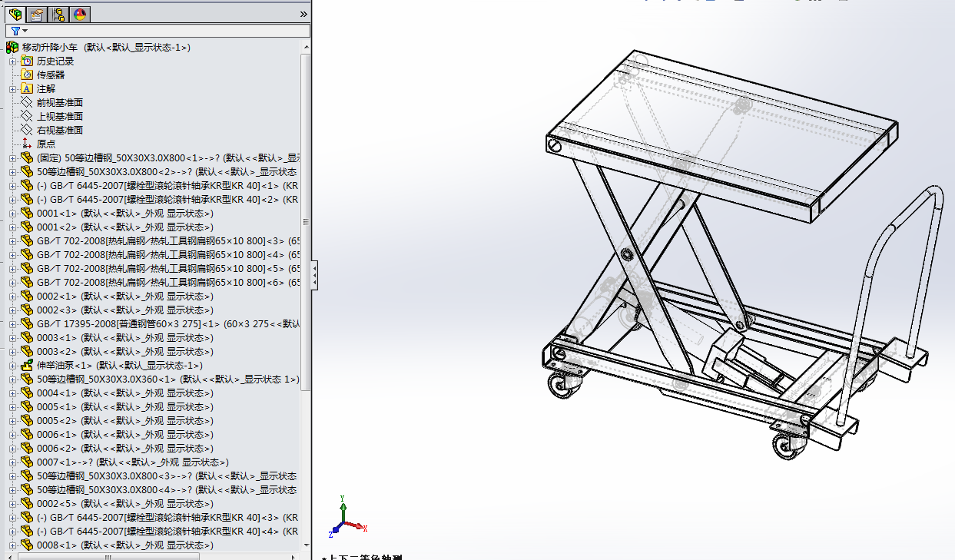Screen dimensions: 955x560
Task: Click the tree horizontal scrollbar thumb
Action: [110, 556]
